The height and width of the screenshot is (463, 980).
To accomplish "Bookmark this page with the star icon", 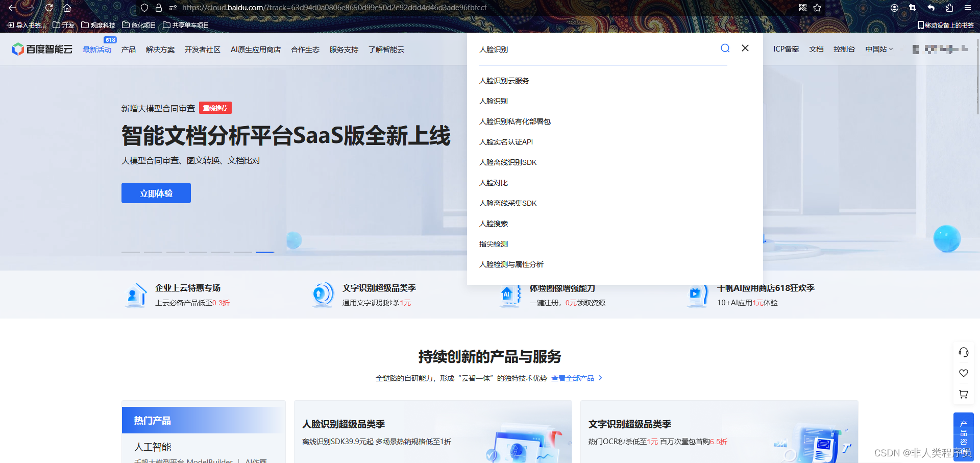I will click(817, 8).
